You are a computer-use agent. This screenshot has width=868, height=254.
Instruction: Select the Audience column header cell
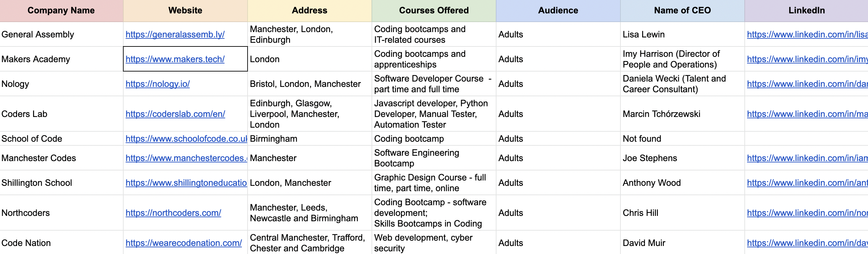[558, 11]
